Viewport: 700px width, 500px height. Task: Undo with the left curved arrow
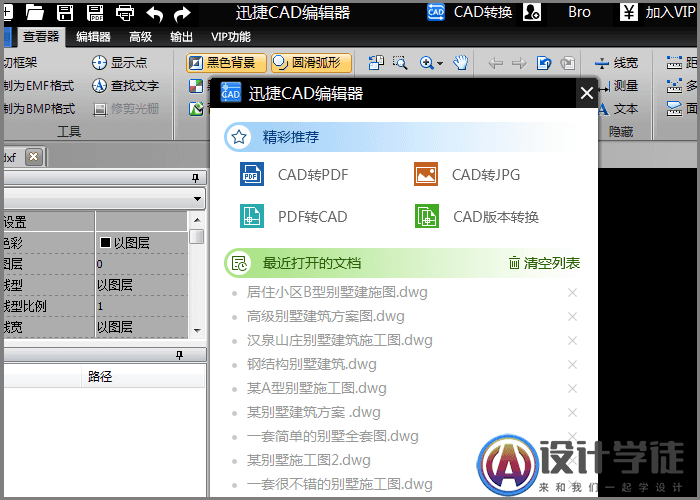[154, 14]
